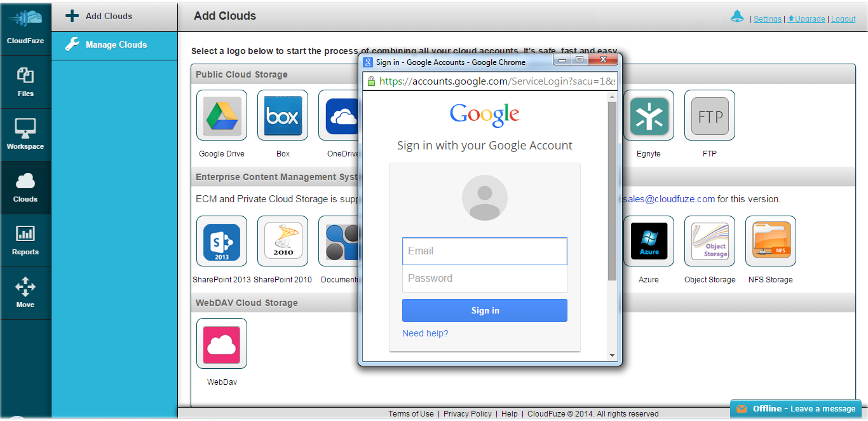Viewport: 868px width, 421px height.
Task: Click the Public Cloud Storage section header
Action: [241, 74]
